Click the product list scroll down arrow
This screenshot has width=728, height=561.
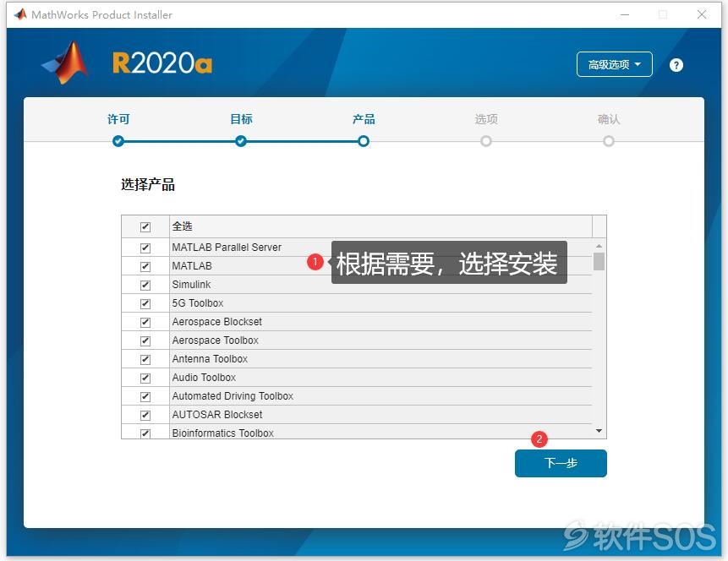tap(599, 431)
